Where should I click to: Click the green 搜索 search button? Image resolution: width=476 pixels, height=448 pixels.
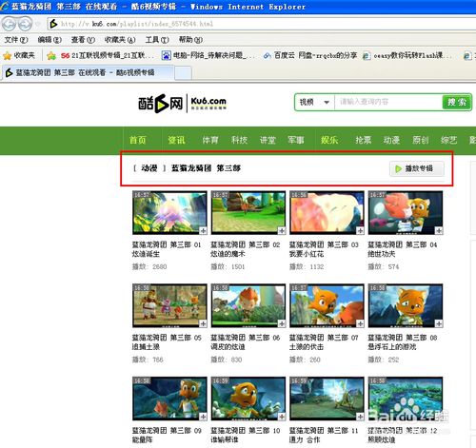[x=456, y=102]
